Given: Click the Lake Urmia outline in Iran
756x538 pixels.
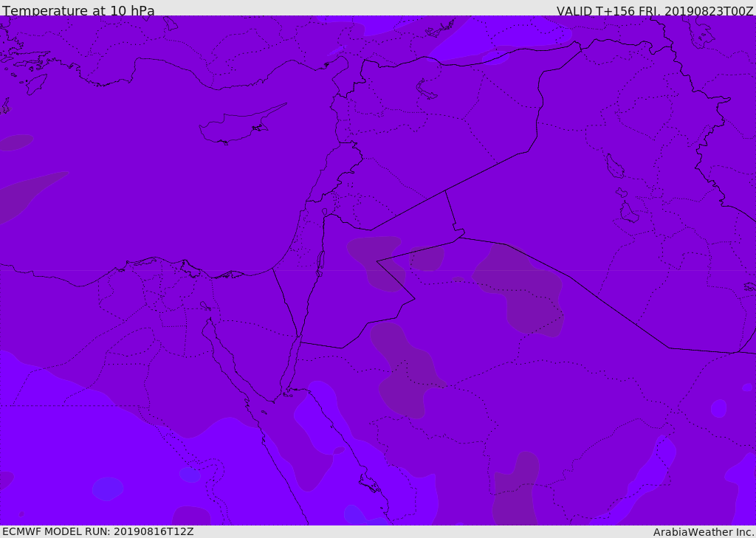Looking at the screenshot, I should [x=615, y=166].
